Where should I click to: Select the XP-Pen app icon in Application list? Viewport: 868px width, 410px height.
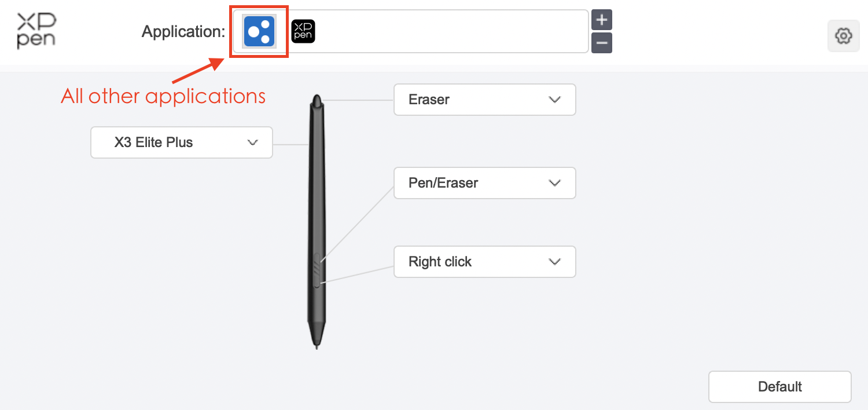303,31
